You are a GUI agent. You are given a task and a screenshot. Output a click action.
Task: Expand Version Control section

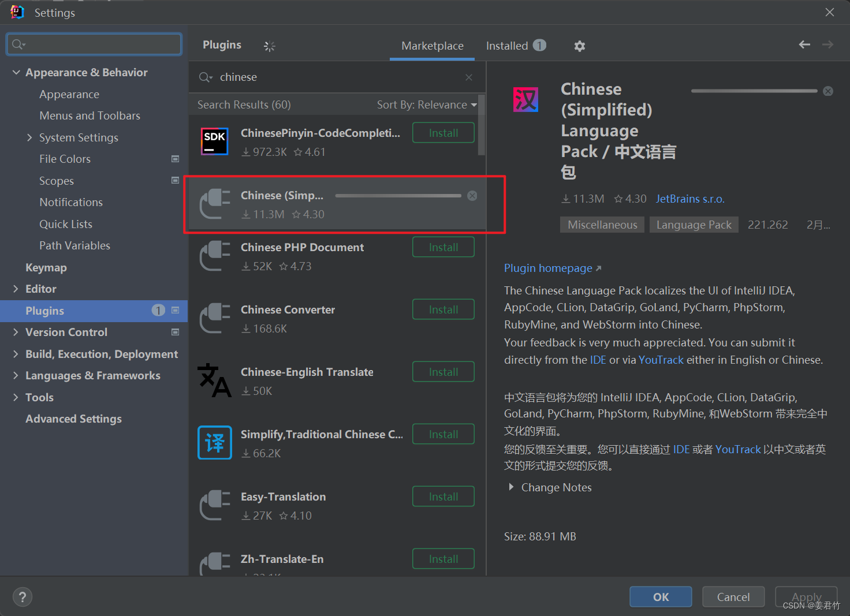coord(16,332)
